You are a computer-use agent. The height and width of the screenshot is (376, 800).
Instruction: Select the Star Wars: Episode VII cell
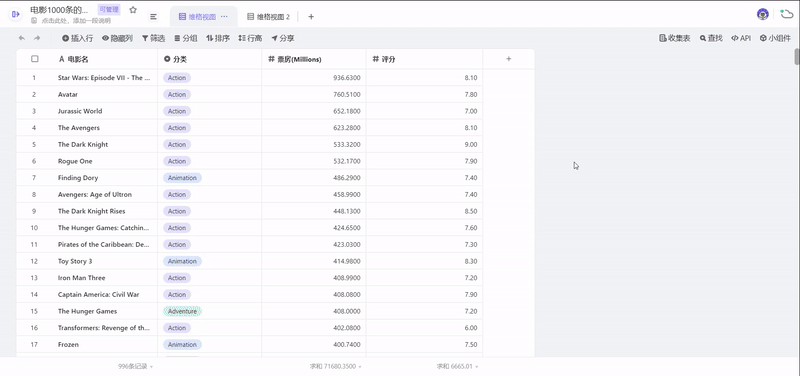point(105,78)
